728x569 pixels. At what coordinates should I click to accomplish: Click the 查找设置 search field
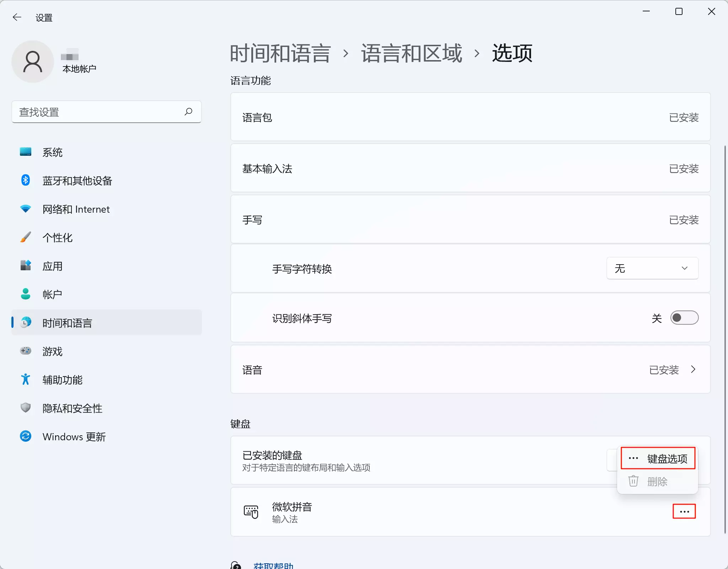pyautogui.click(x=100, y=112)
